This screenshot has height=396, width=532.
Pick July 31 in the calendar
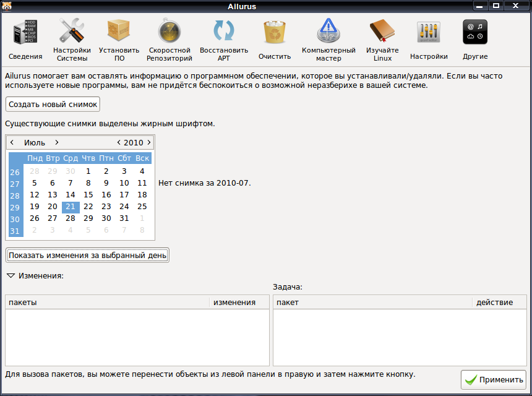pyautogui.click(x=124, y=218)
